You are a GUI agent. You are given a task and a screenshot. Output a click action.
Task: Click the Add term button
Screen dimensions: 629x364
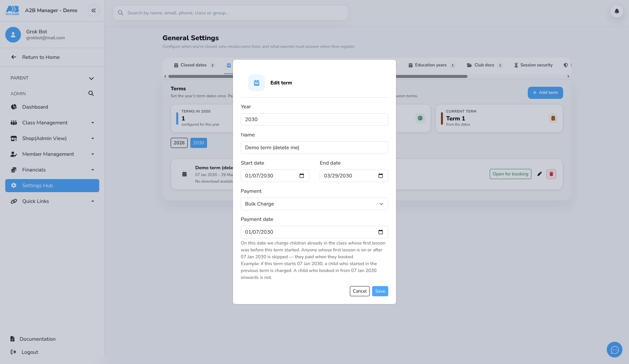(x=545, y=93)
